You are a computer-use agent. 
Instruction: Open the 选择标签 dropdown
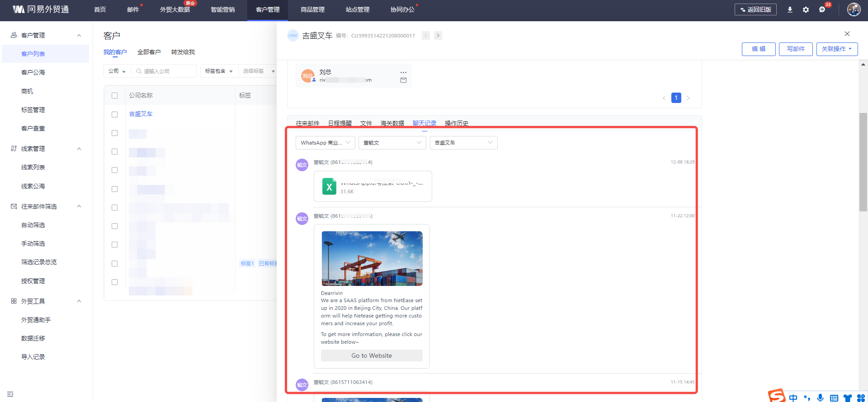[x=258, y=71]
